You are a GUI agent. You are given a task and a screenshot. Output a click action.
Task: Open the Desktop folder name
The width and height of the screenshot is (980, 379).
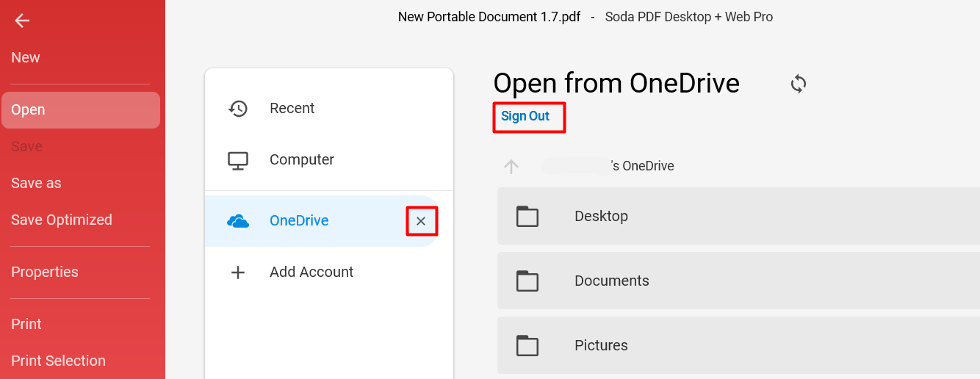[x=601, y=216]
